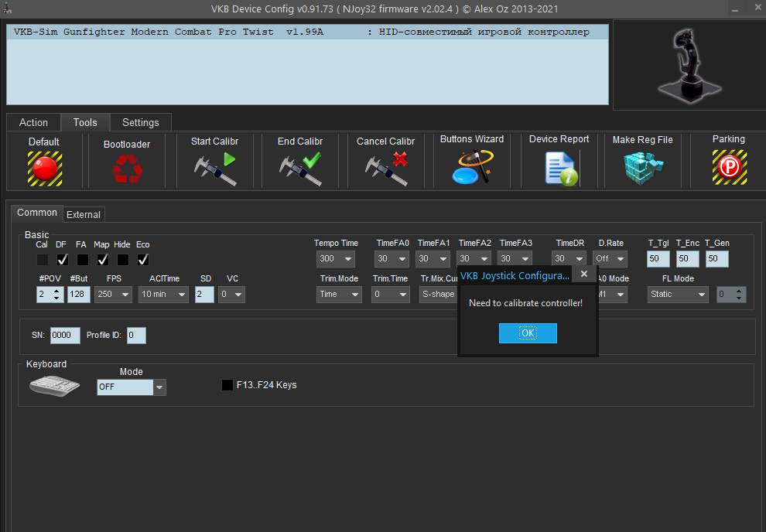Enable the F13..F24 Keys checkbox

[x=227, y=385]
